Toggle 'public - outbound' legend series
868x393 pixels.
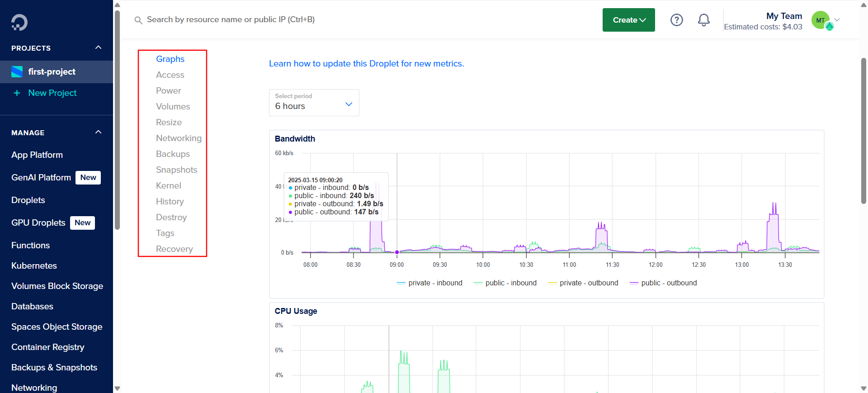click(x=663, y=283)
